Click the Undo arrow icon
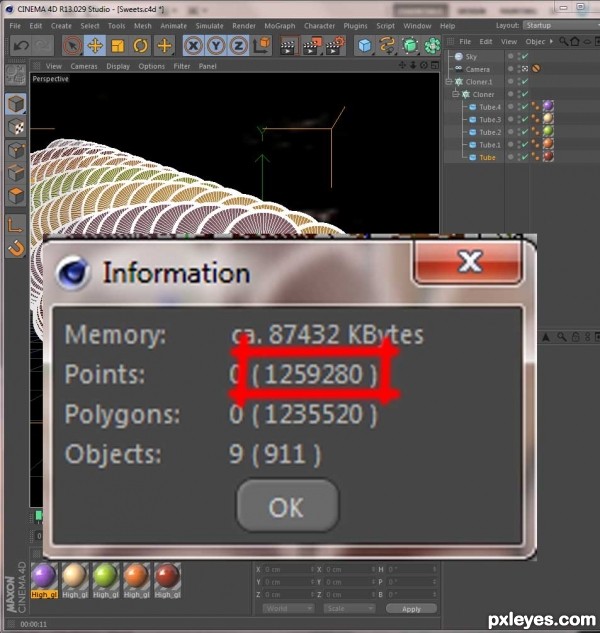This screenshot has height=633, width=600. (21, 46)
